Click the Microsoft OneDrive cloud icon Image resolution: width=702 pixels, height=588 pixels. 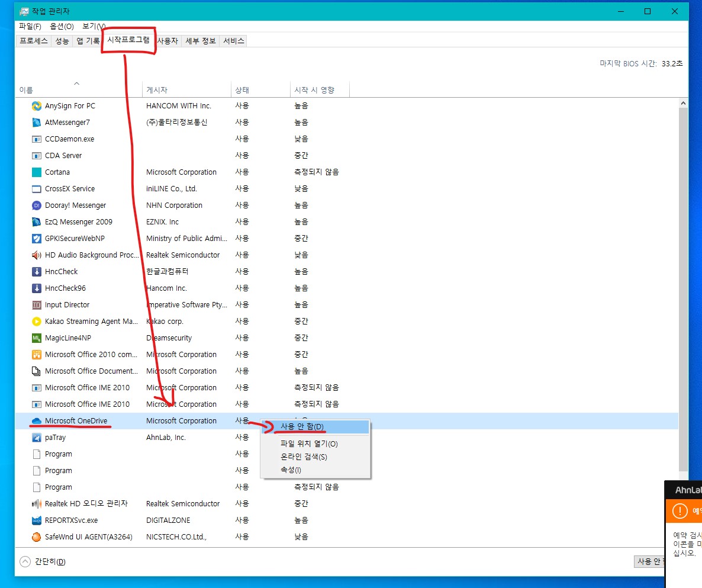[36, 421]
